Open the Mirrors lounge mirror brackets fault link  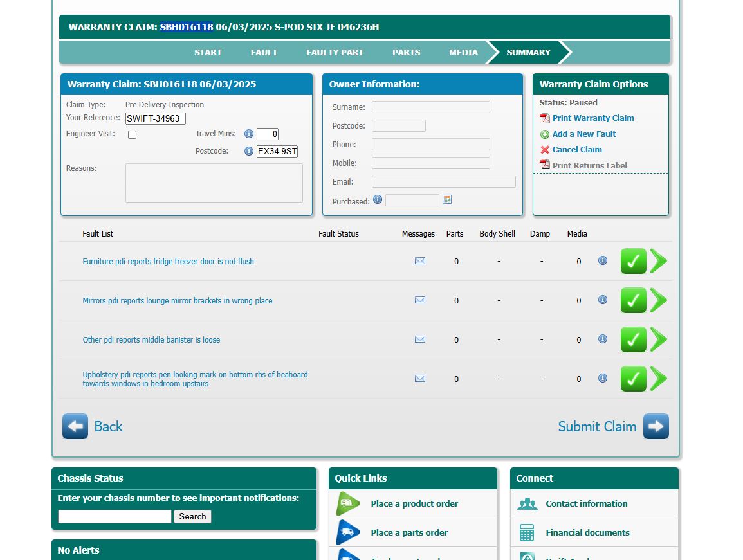click(x=177, y=301)
